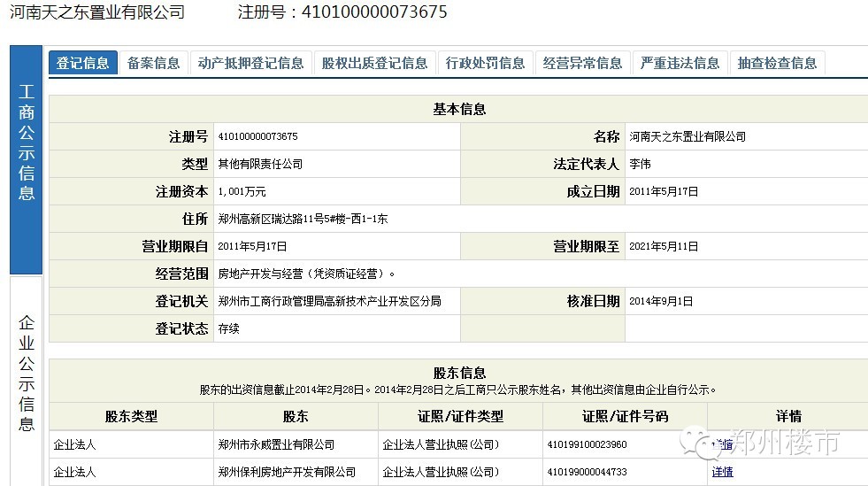Screen dimensions: 868x486
Task: Click business scope text 房地产开发与经营
Action: pos(260,274)
